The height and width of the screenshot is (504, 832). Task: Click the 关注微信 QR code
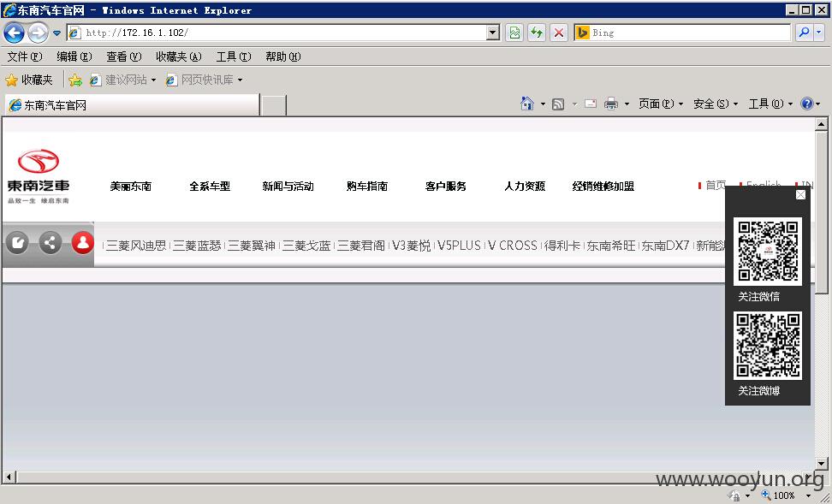point(768,252)
